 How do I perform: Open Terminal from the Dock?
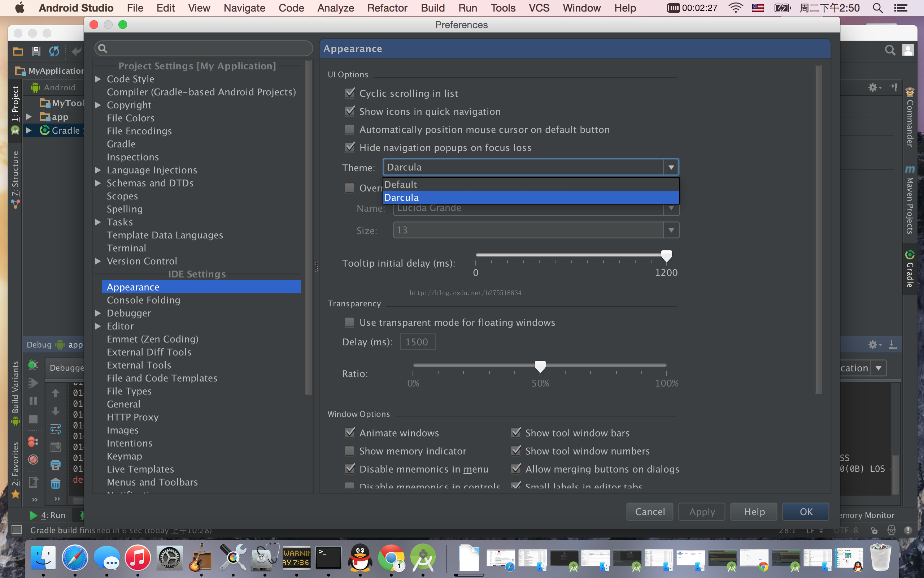(x=328, y=558)
